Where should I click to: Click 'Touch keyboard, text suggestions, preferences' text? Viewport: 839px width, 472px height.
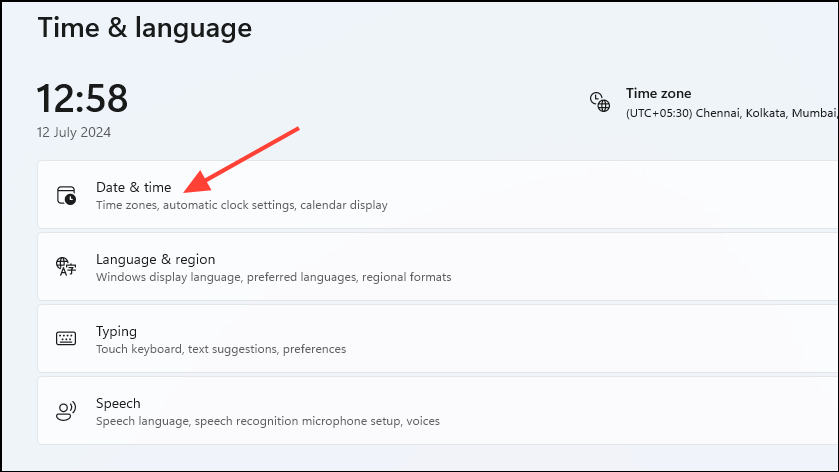coord(221,349)
